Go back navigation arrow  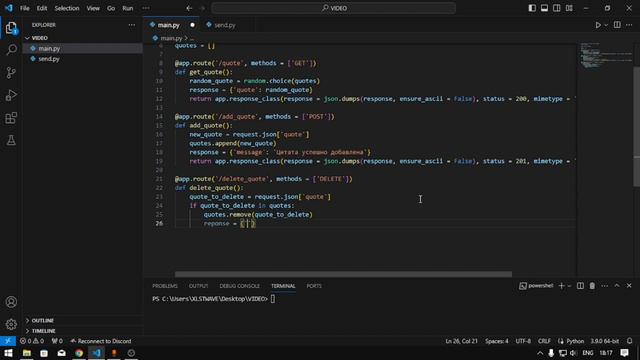click(189, 8)
